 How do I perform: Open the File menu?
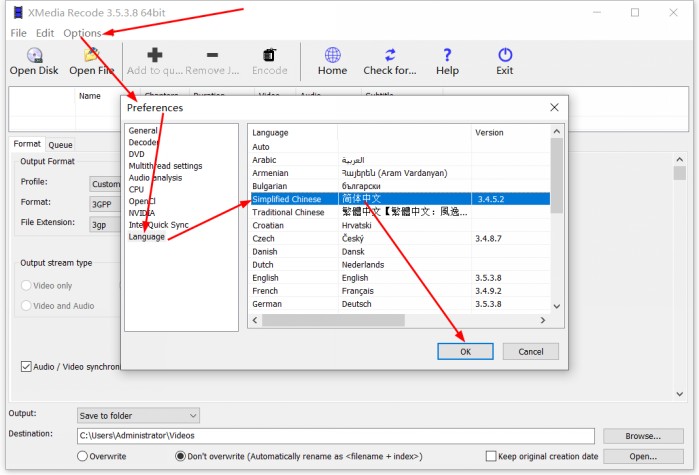(18, 33)
